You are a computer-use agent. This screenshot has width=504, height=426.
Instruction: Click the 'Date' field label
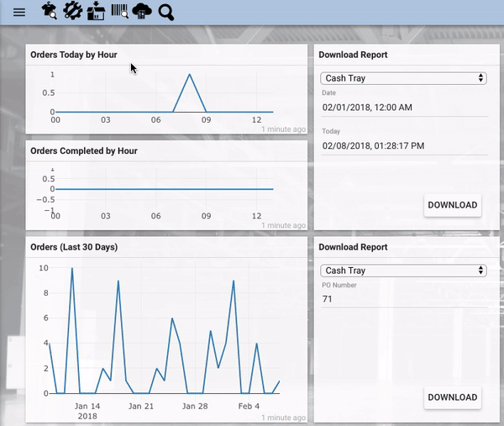pos(328,93)
